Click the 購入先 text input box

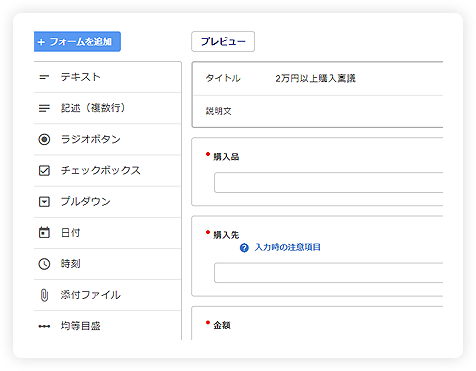coord(329,273)
